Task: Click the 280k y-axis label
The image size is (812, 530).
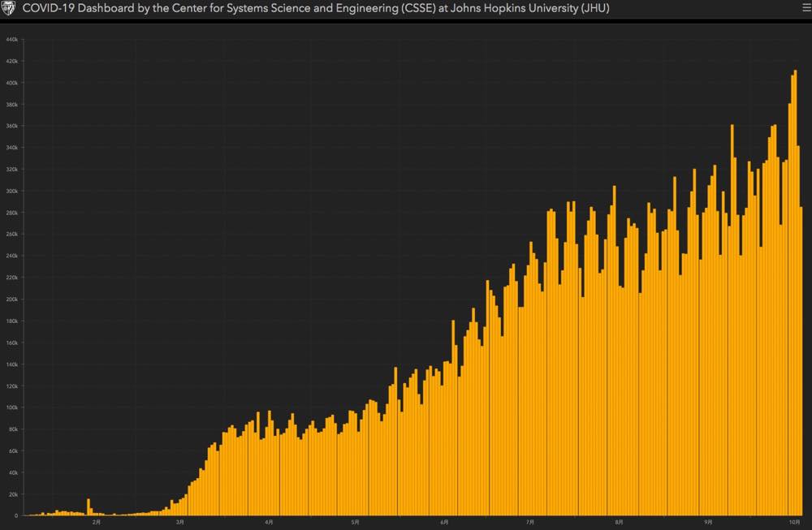Action: pyautogui.click(x=12, y=213)
